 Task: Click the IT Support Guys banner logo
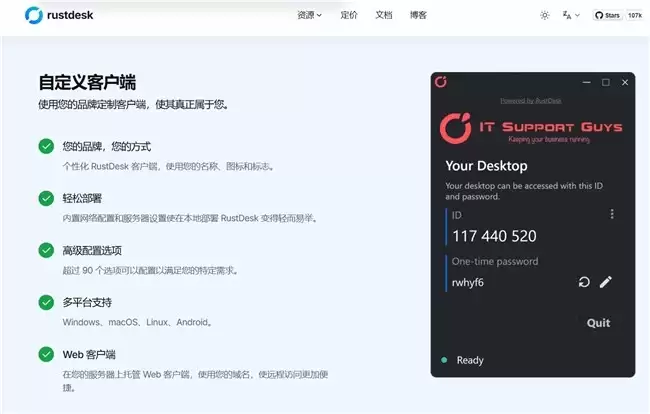pyautogui.click(x=532, y=129)
